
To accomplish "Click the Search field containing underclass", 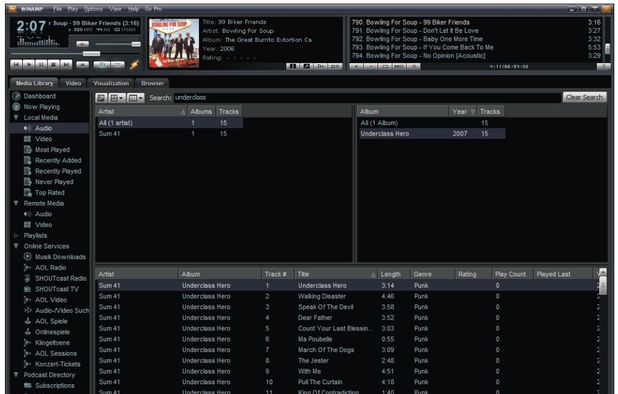I will coord(367,98).
